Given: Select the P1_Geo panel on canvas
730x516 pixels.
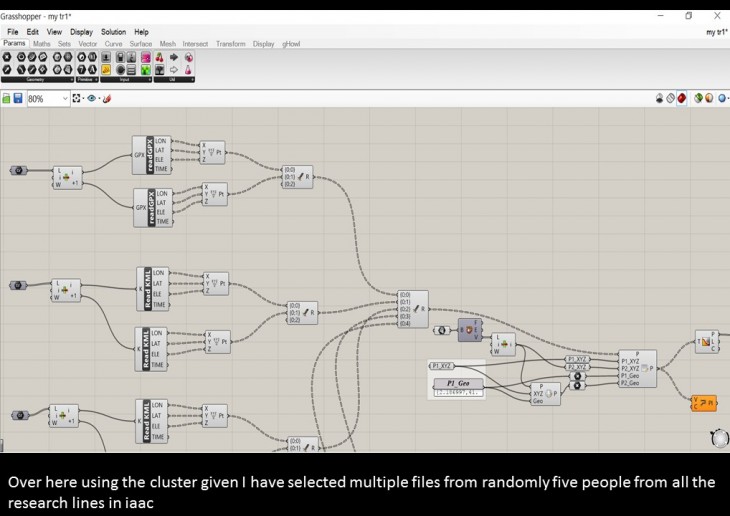Looking at the screenshot, I should (458, 384).
